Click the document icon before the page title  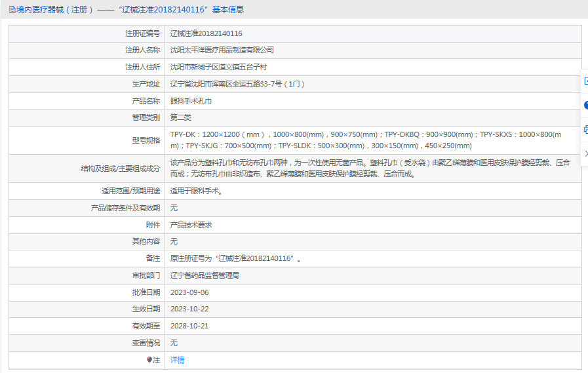pos(12,9)
